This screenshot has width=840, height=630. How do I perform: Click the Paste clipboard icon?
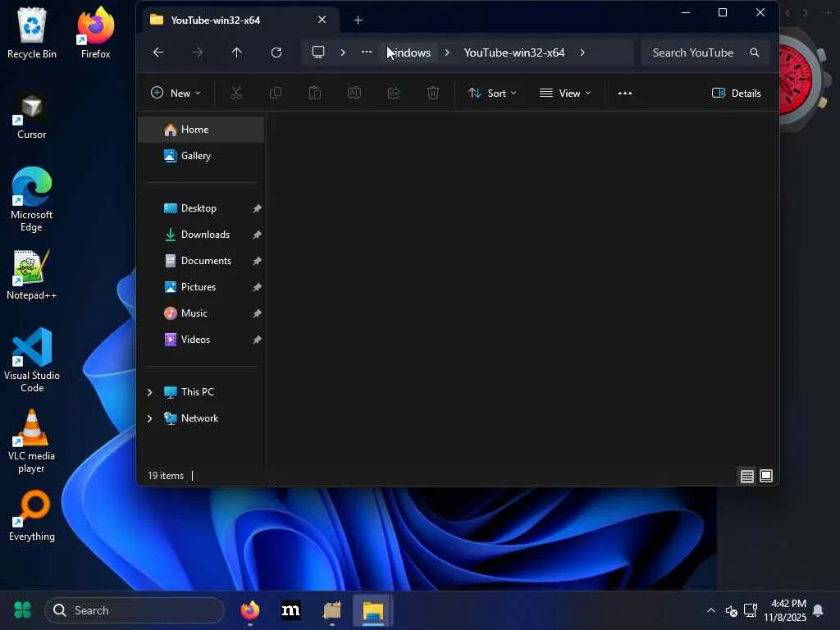(x=315, y=93)
